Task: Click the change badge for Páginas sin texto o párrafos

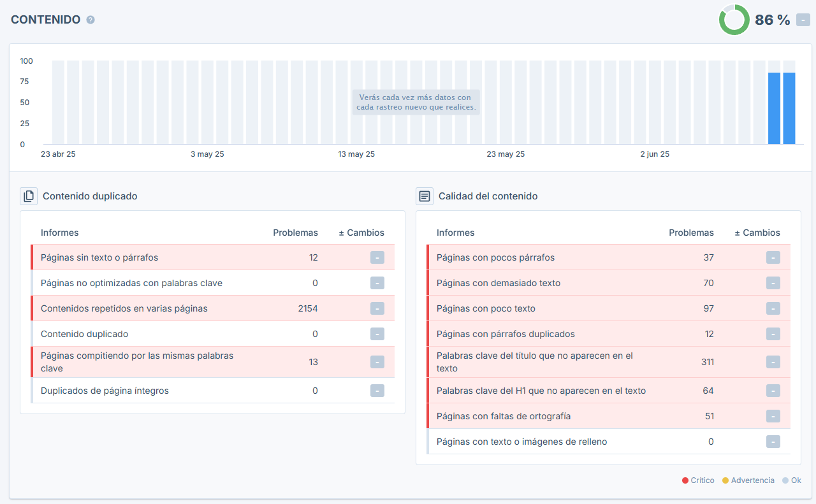Action: [377, 257]
